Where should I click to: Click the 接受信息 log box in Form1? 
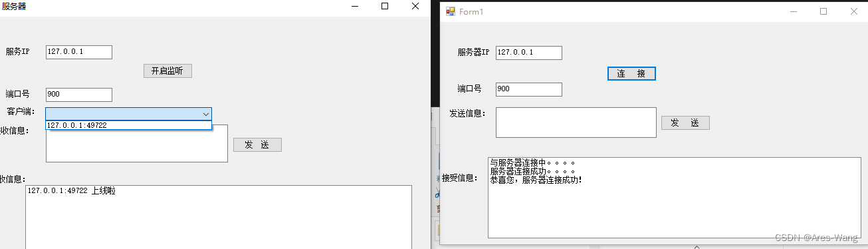click(674, 197)
